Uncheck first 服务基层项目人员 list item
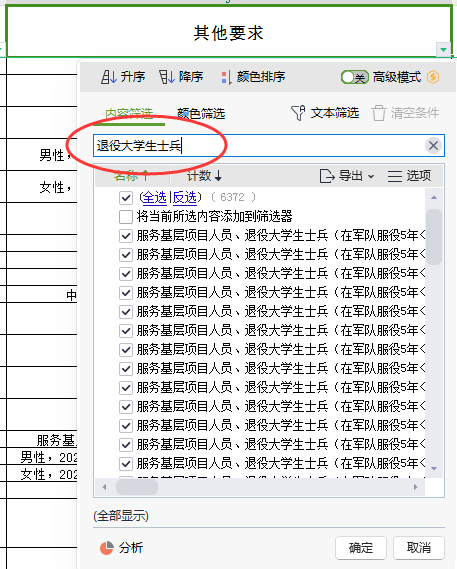The width and height of the screenshot is (457, 569). (126, 236)
